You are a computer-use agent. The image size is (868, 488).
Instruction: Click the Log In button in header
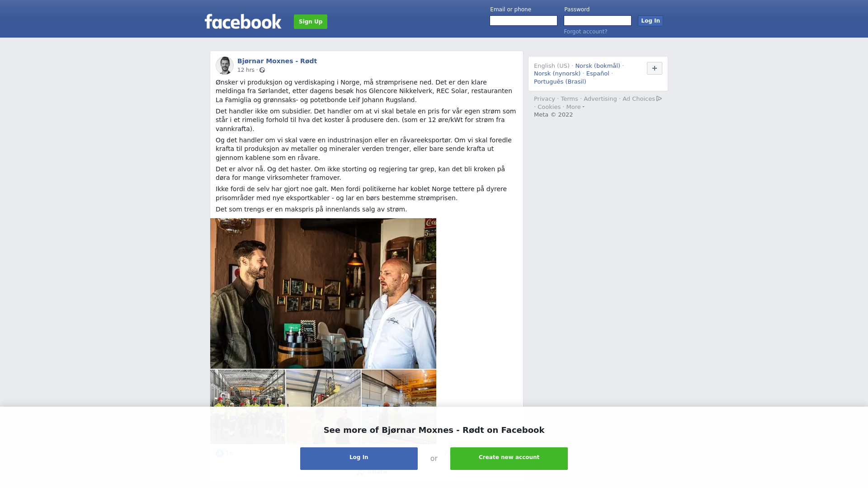(x=651, y=21)
